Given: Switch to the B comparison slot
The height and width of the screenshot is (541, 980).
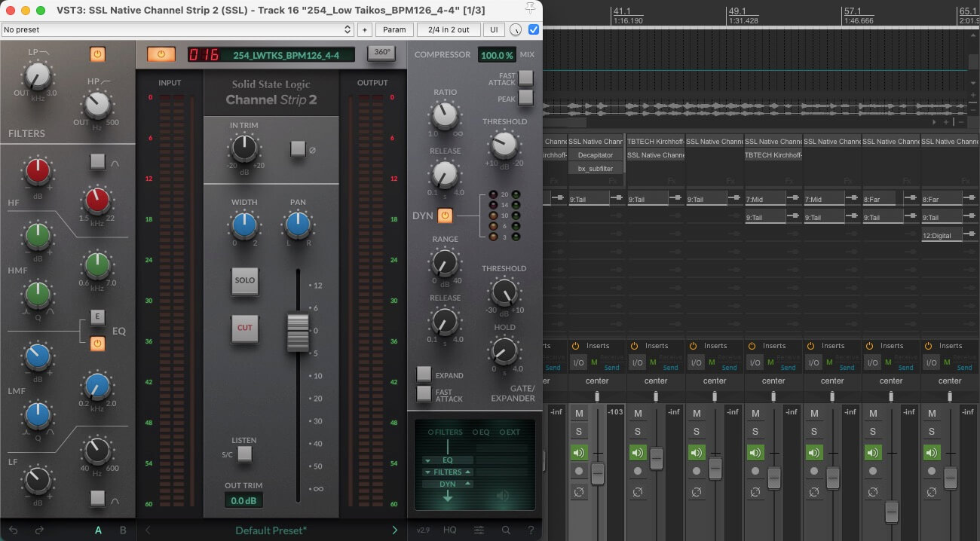Looking at the screenshot, I should [x=123, y=530].
